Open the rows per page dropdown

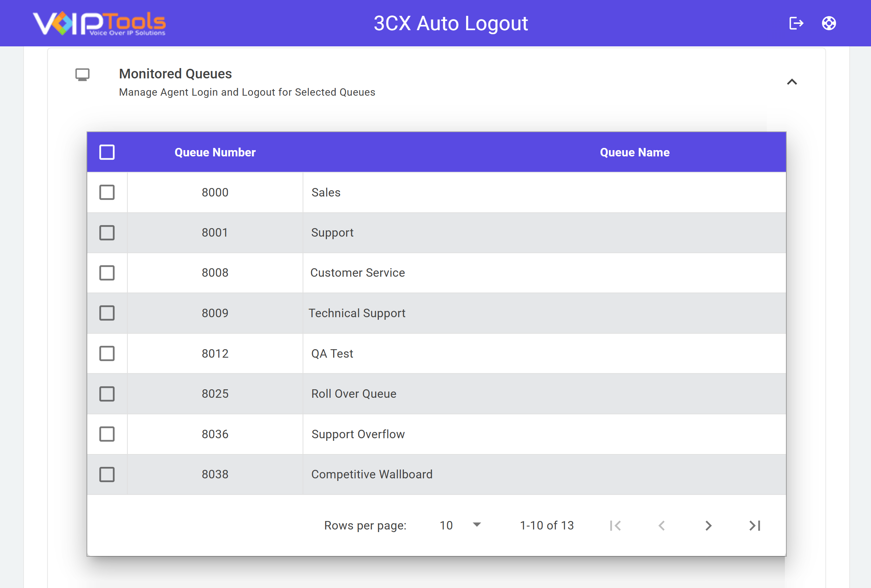click(x=460, y=525)
